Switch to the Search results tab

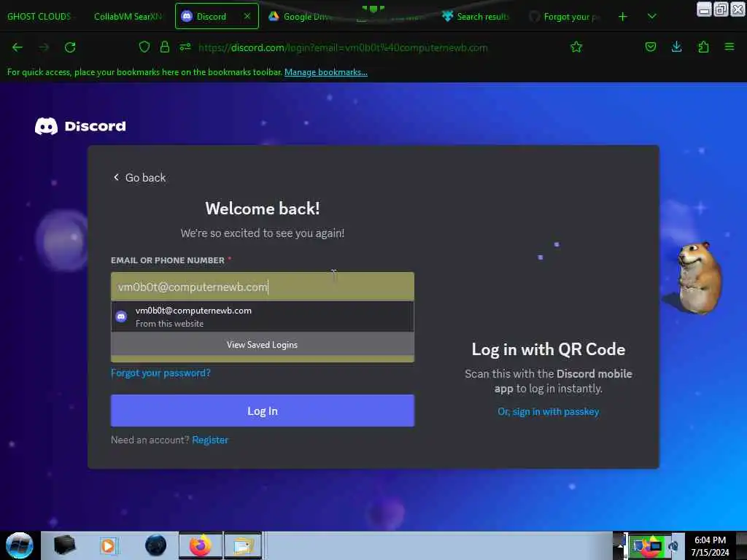coord(476,16)
